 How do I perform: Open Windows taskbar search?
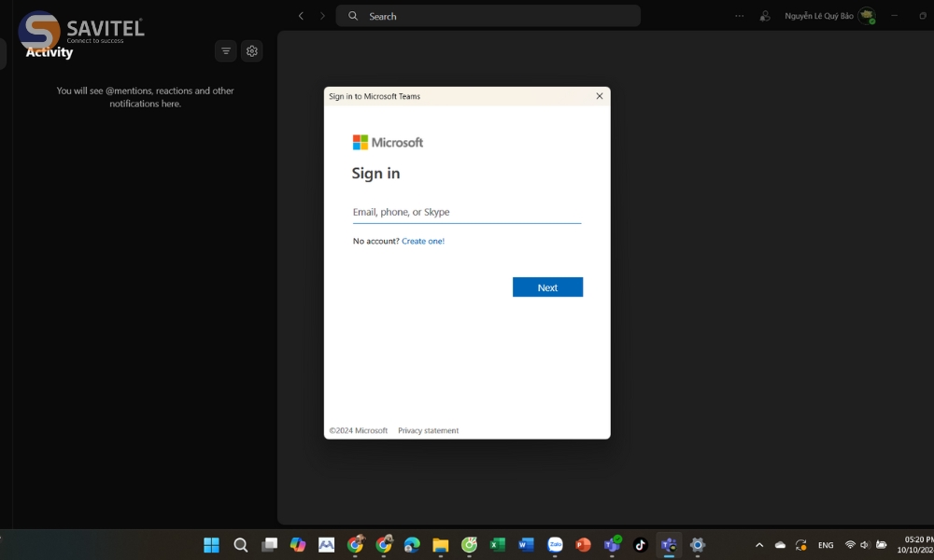(x=240, y=544)
